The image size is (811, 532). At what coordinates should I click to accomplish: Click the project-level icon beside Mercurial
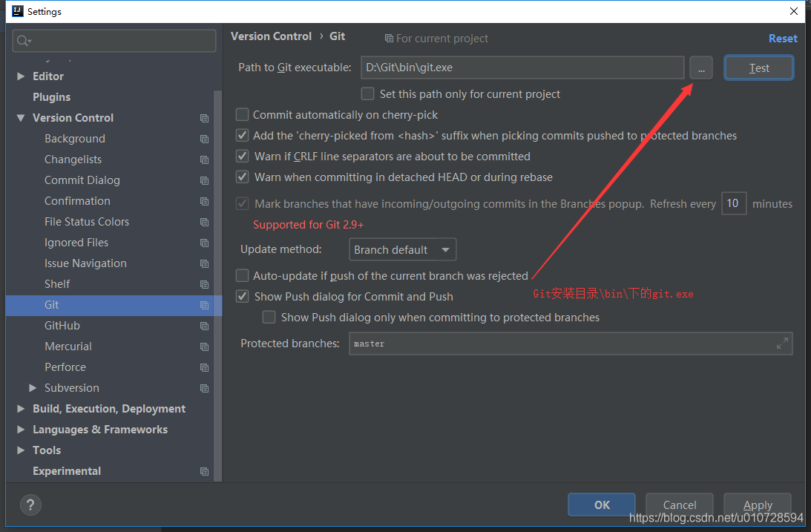pyautogui.click(x=204, y=347)
